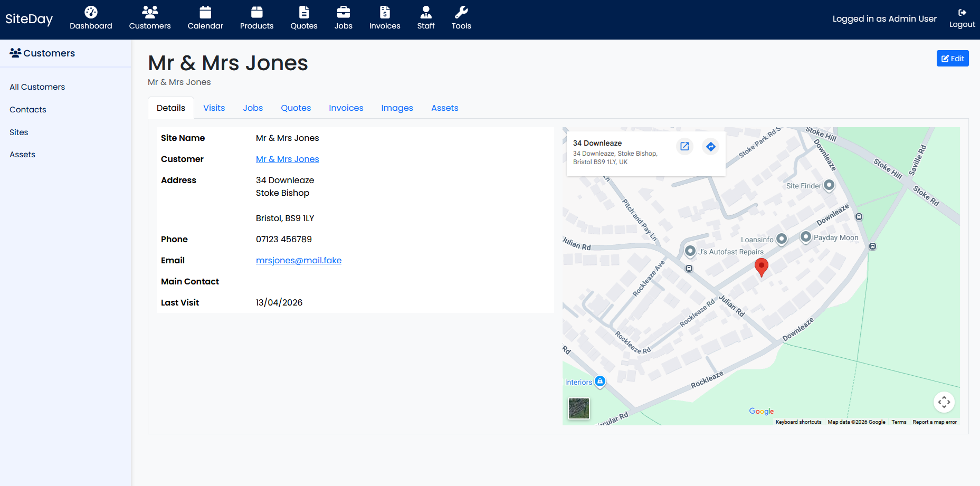This screenshot has height=486, width=980.
Task: Open the map Terms link
Action: point(899,422)
